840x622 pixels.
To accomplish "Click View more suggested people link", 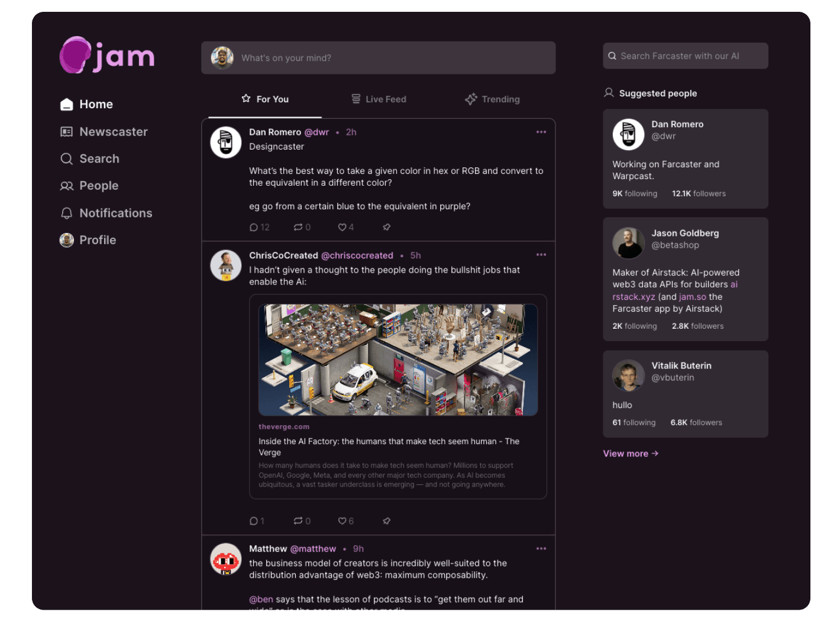I will point(631,453).
